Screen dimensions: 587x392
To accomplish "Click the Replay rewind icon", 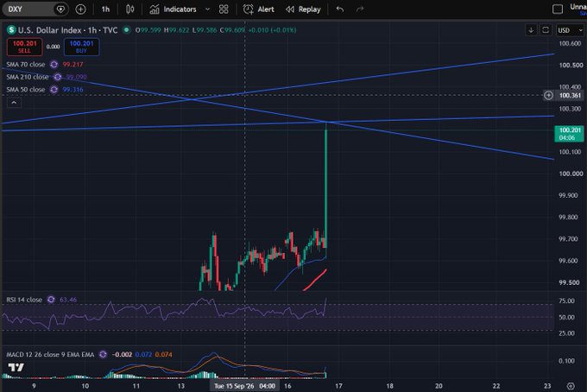I will [x=290, y=9].
